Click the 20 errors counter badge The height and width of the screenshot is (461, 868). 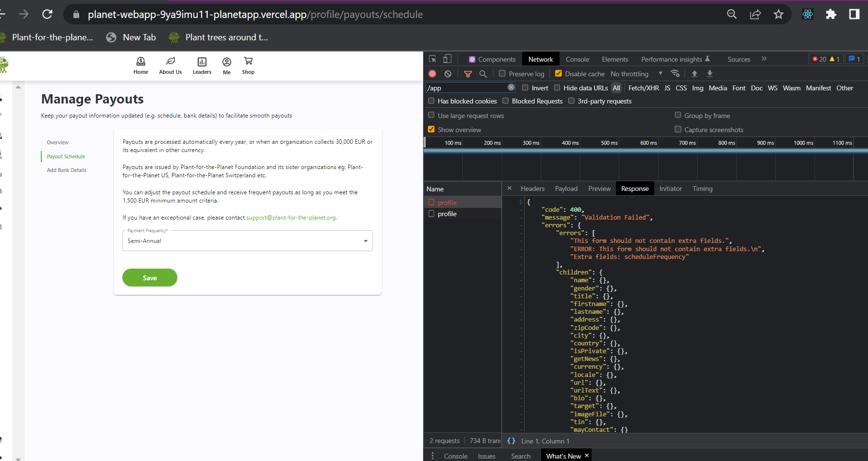819,59
